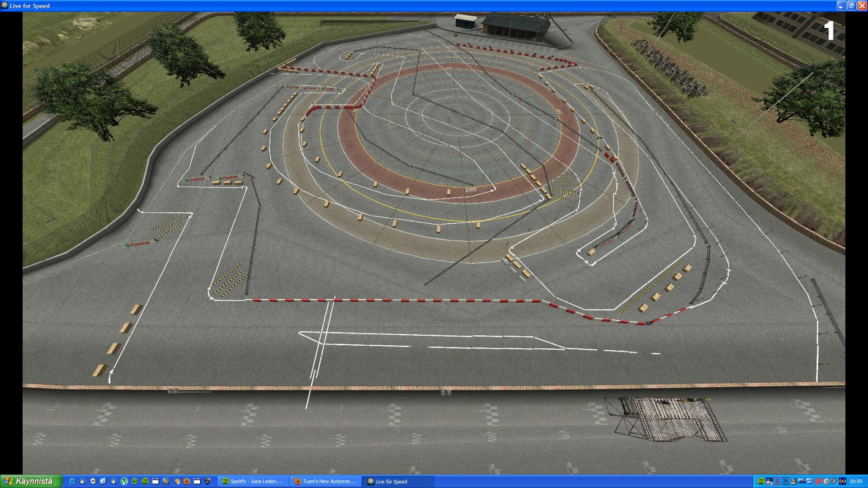Open the Käynnistä start menu
The width and height of the screenshot is (868, 488).
tap(31, 481)
